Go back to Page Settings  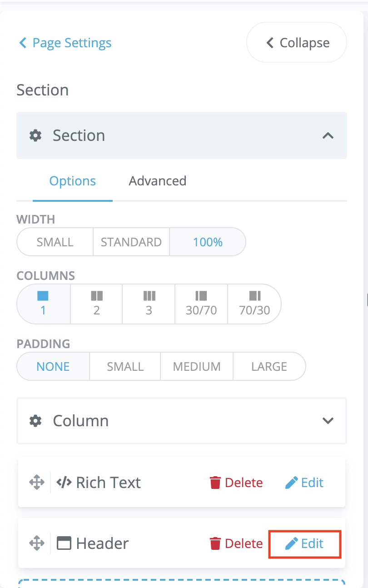click(65, 43)
